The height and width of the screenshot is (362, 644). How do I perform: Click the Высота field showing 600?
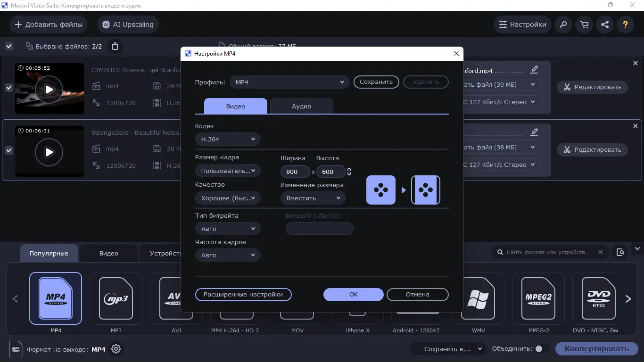click(x=331, y=172)
